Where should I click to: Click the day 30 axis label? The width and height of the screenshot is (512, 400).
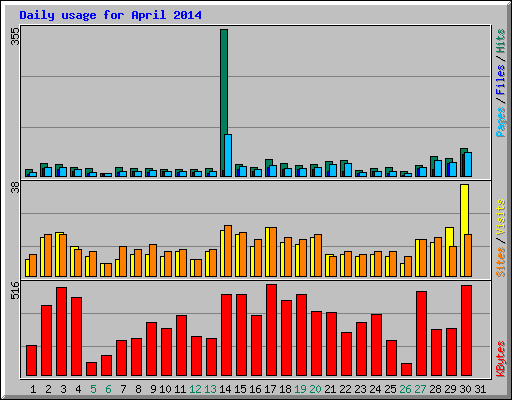(x=465, y=389)
